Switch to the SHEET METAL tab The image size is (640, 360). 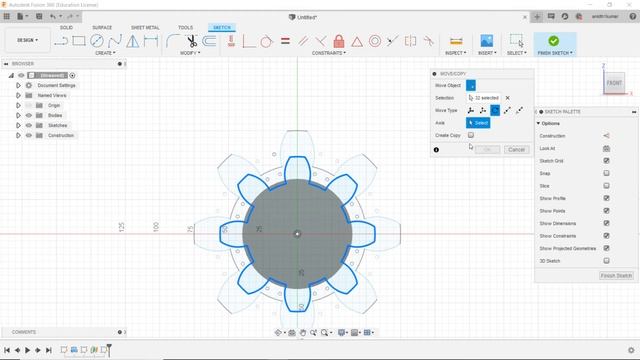[145, 27]
